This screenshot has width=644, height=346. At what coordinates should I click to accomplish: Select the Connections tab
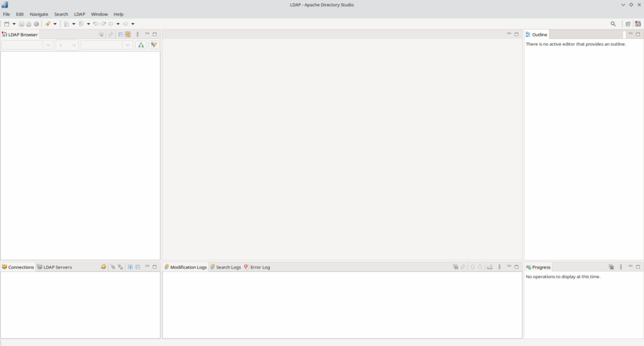tap(18, 267)
